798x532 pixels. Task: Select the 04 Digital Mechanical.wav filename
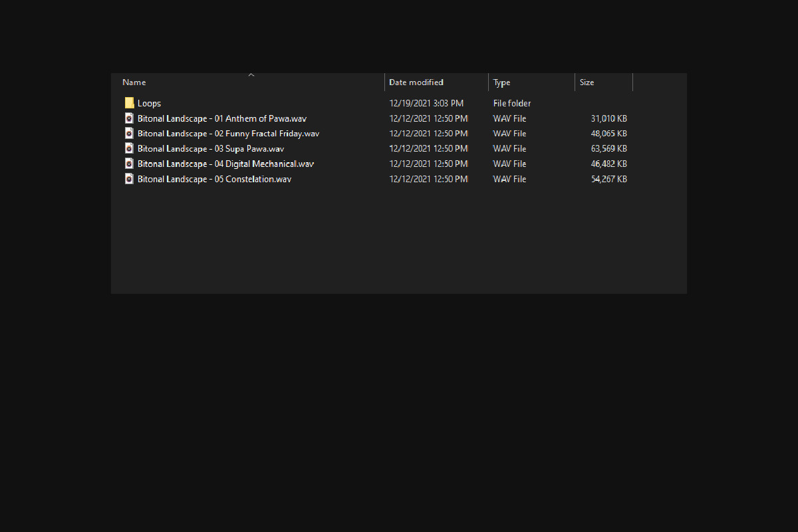[225, 164]
